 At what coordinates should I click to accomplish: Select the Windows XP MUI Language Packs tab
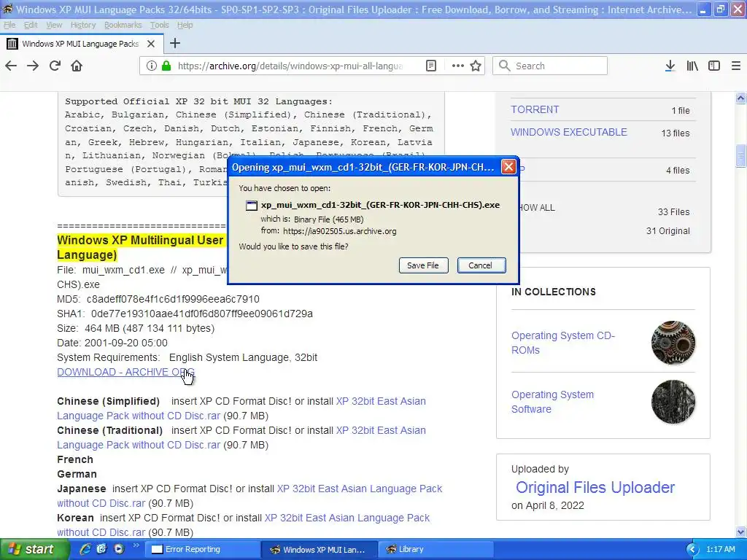[81, 44]
